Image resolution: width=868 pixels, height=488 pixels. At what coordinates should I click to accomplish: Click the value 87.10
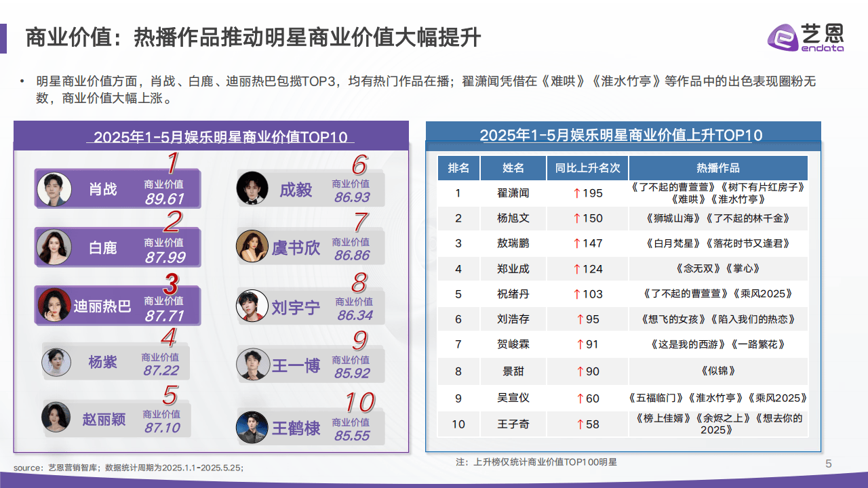tap(162, 428)
